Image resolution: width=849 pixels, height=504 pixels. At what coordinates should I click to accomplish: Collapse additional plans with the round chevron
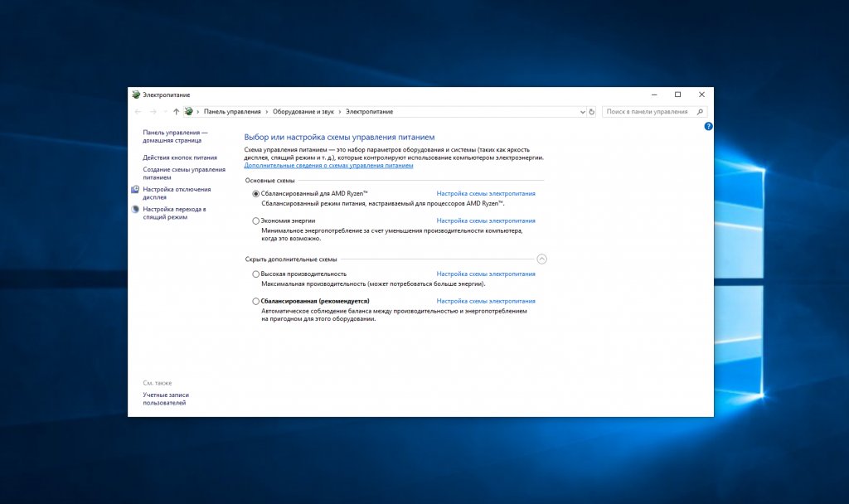coord(541,259)
